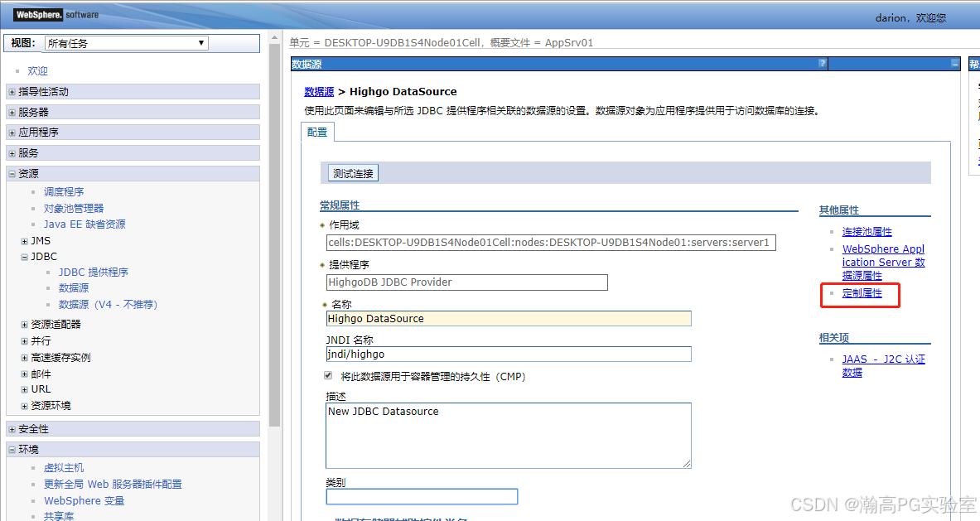This screenshot has width=980, height=521.
Task: Open the 数据源 breadcrumb link
Action: click(319, 91)
